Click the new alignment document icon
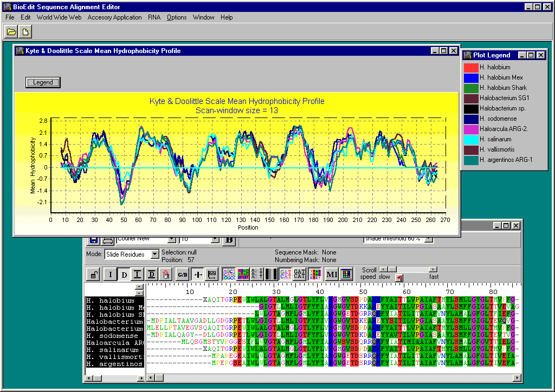The image size is (555, 392). pyautogui.click(x=25, y=32)
